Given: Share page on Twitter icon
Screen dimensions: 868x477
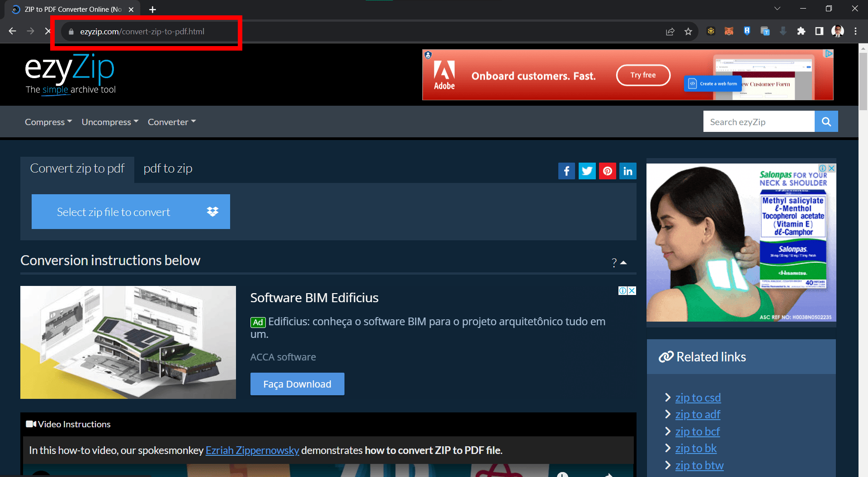Looking at the screenshot, I should coord(587,171).
